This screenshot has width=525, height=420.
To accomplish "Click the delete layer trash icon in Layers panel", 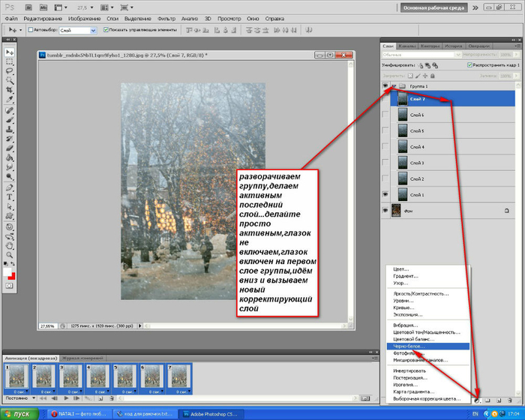I will 510,400.
